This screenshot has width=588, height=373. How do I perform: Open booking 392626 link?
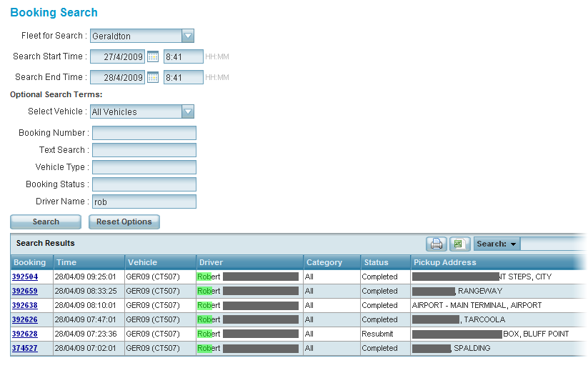(25, 319)
